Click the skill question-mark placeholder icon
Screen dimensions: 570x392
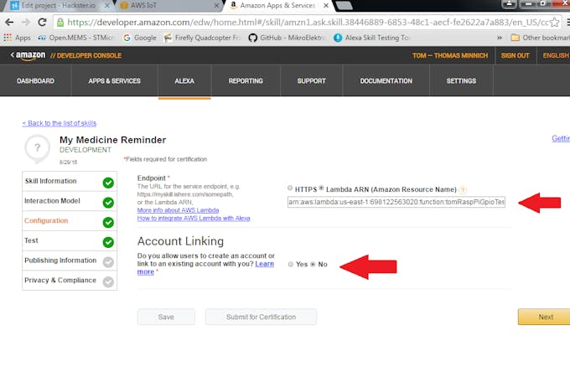click(37, 148)
